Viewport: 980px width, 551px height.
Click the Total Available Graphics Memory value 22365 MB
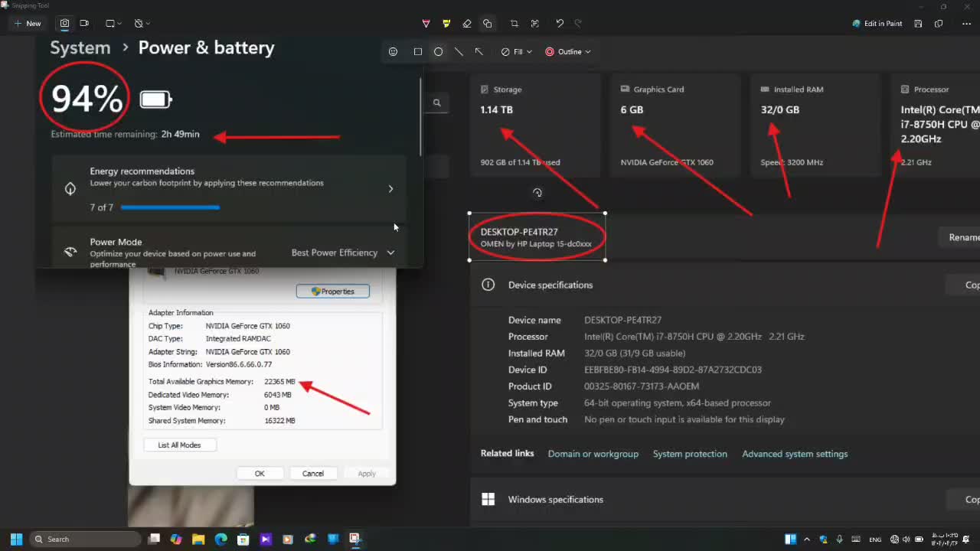[279, 382]
